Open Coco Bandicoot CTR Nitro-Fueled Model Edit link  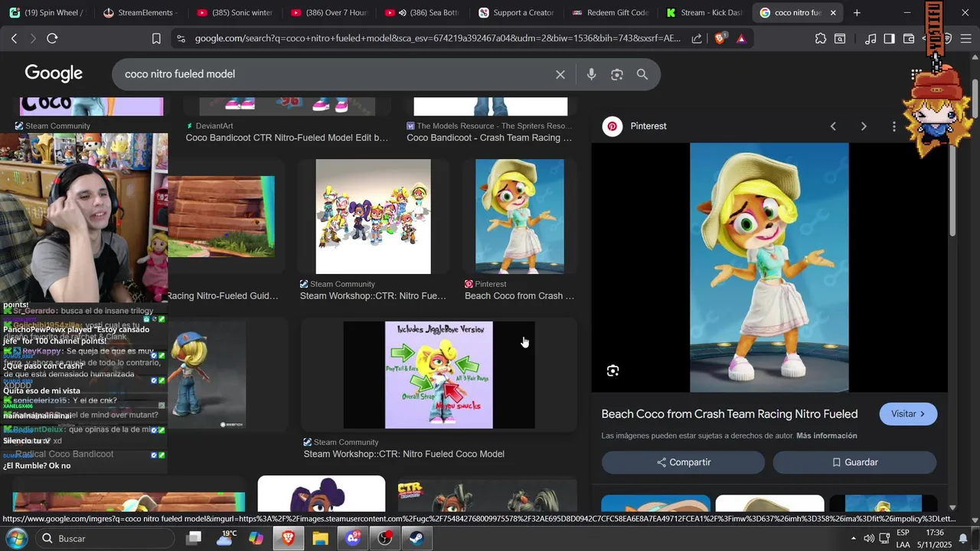tap(287, 138)
